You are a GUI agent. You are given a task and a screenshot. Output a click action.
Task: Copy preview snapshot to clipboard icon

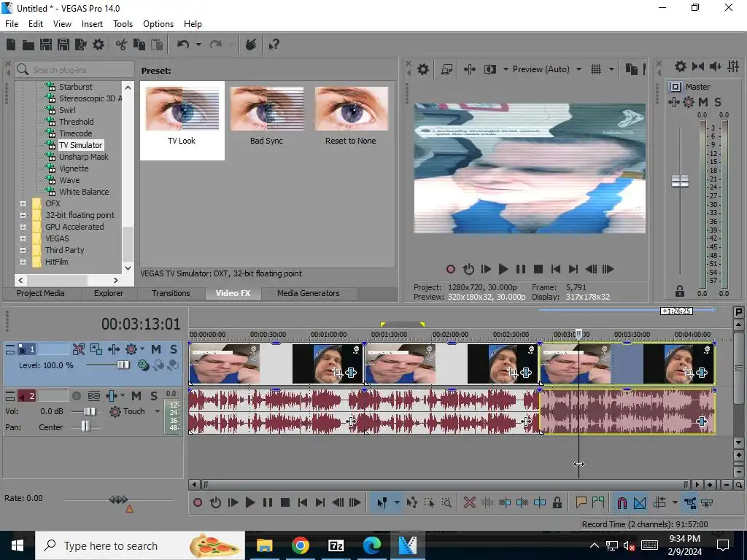632,69
